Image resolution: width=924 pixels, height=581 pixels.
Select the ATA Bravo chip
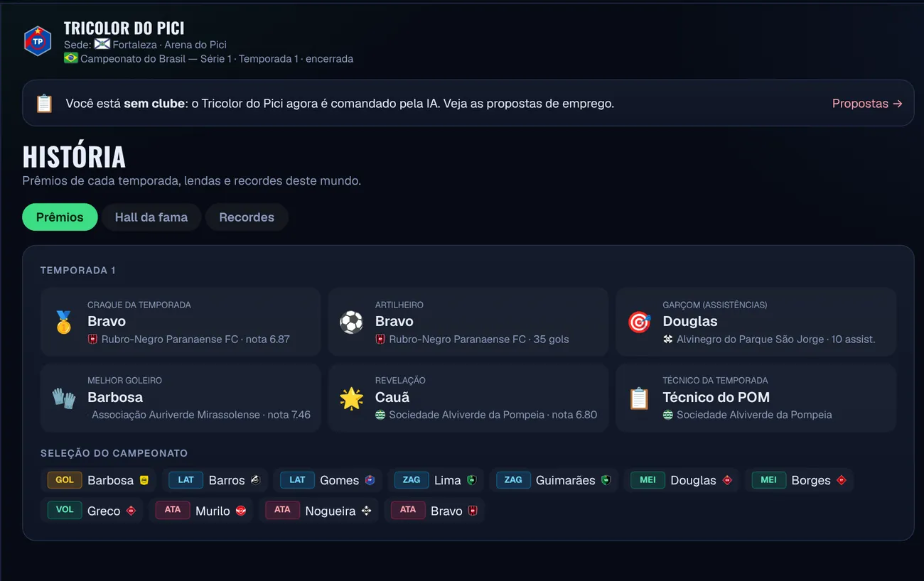[434, 511]
